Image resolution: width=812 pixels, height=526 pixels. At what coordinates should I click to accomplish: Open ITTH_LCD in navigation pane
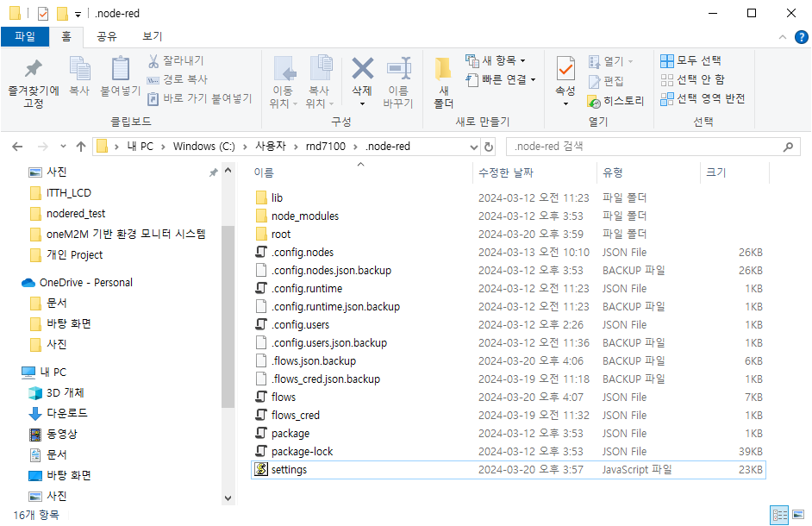(68, 193)
